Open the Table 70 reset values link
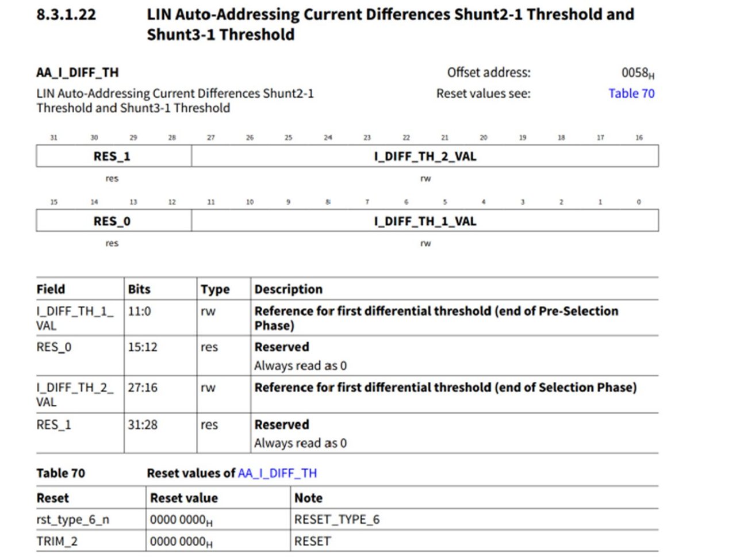Screen dimensions: 736x560 tap(631, 93)
